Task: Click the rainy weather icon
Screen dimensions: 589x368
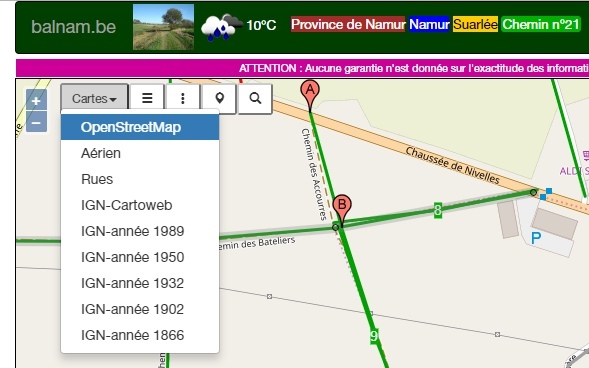Action: 222,27
